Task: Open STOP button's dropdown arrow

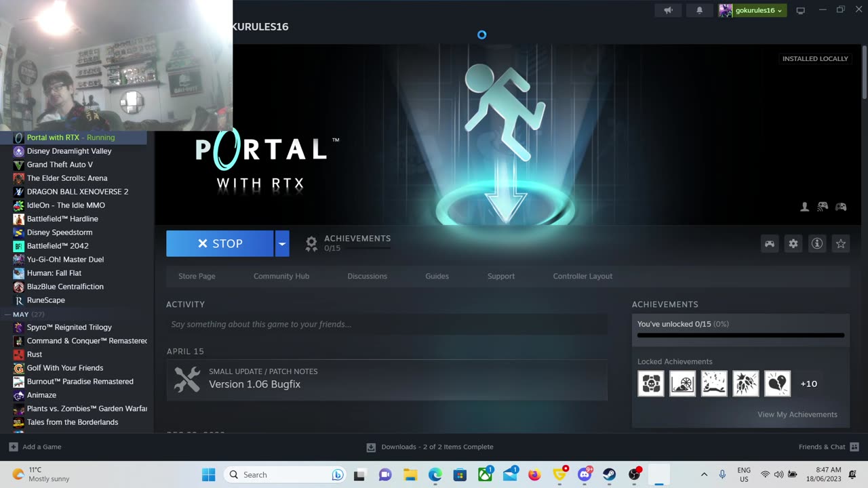Action: click(282, 243)
